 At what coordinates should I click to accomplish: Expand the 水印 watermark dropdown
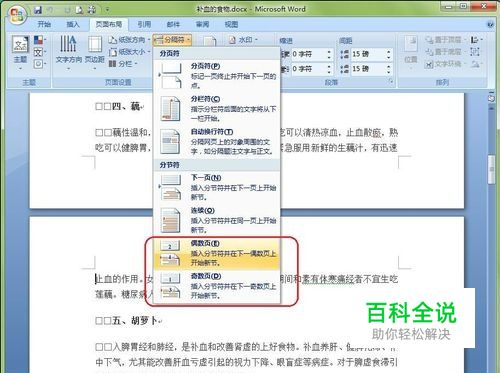coord(243,40)
